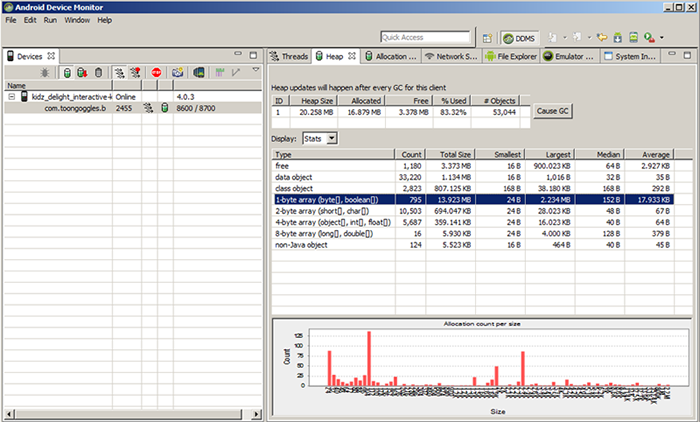Click the Screen Capture camera icon
The width and height of the screenshot is (700, 422).
[178, 72]
